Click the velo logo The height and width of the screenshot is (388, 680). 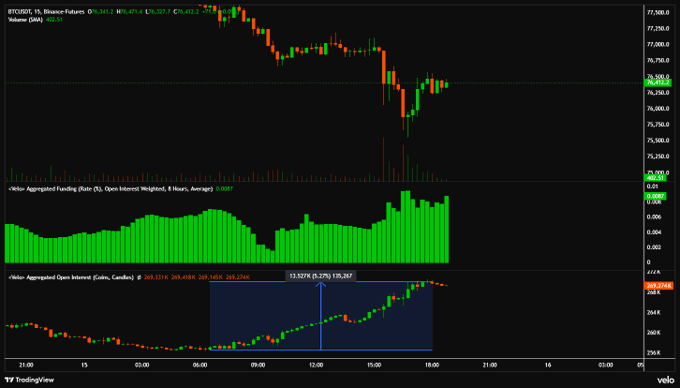[665, 380]
